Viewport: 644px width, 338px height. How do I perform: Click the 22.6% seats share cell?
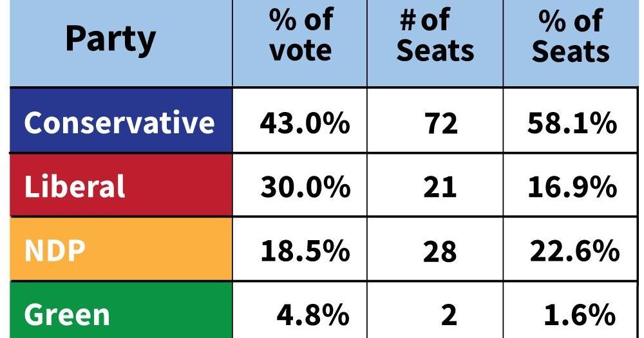click(x=571, y=249)
